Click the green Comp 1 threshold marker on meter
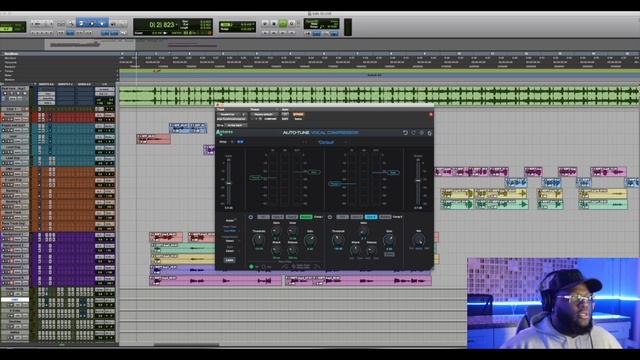640x360 pixels. tap(255, 178)
